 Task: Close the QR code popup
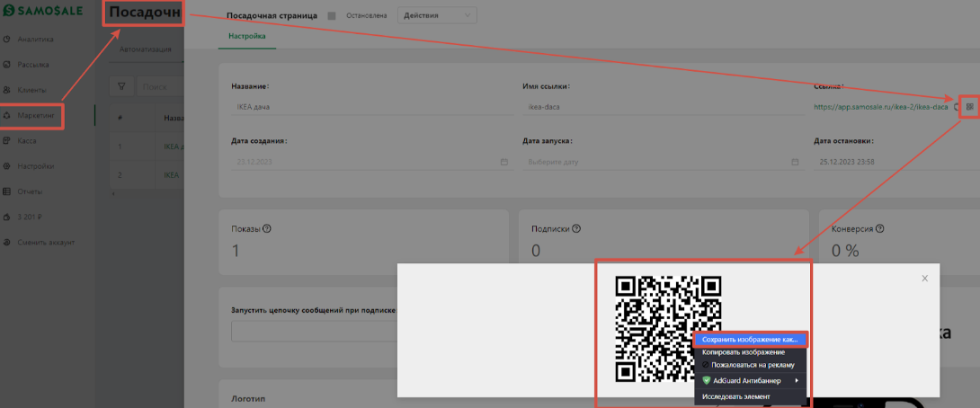(924, 278)
